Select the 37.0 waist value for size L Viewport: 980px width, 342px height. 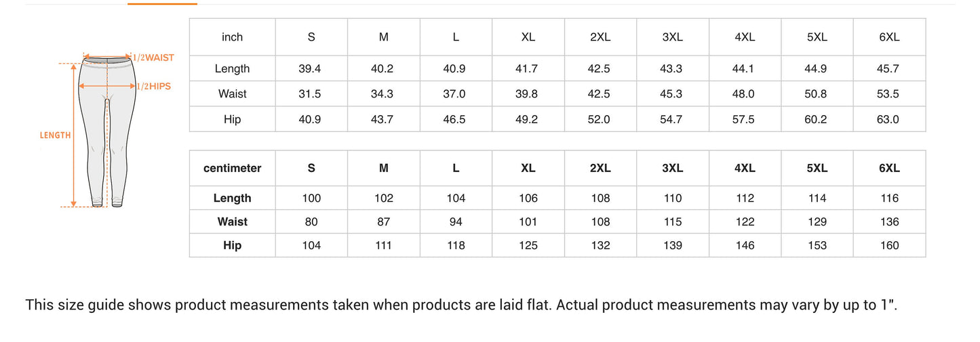(456, 94)
